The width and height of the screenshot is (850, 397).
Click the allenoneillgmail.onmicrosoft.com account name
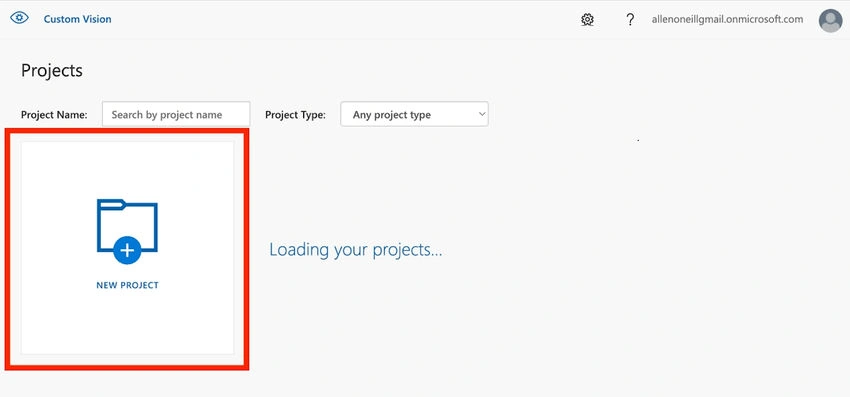pyautogui.click(x=727, y=20)
